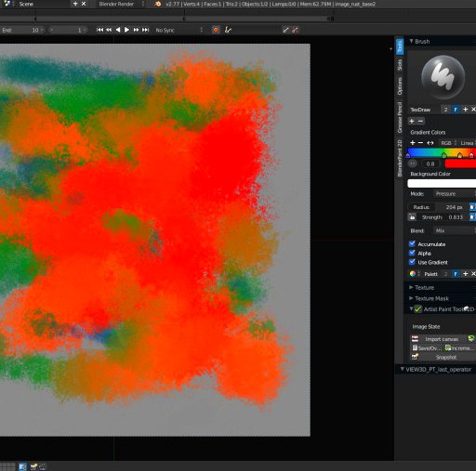Click the minus button under brush name

click(420, 121)
